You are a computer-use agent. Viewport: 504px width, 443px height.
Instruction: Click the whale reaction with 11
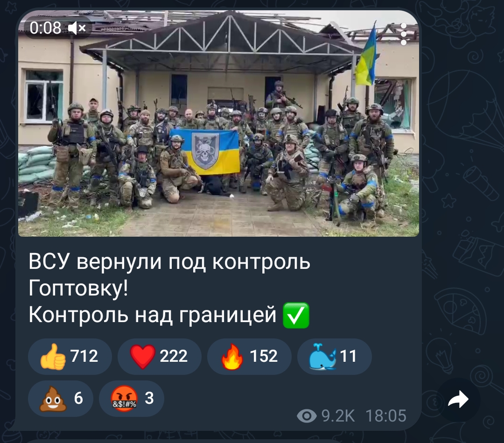[x=334, y=356]
